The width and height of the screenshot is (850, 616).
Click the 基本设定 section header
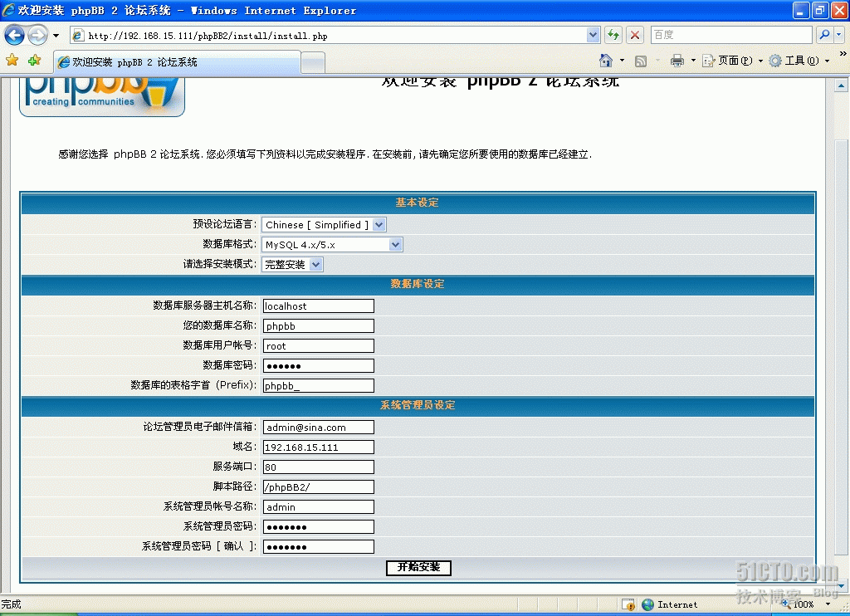[x=417, y=203]
